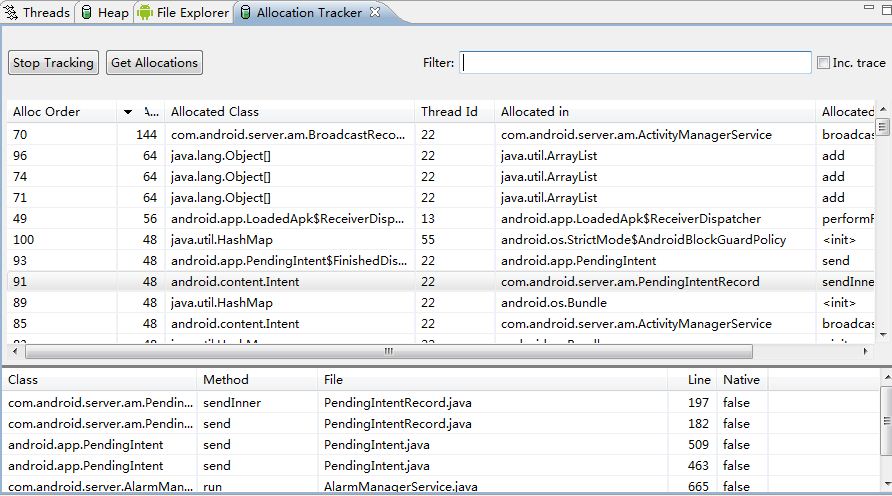The width and height of the screenshot is (892, 496).
Task: Sort by Alloc Order column
Action: (63, 112)
